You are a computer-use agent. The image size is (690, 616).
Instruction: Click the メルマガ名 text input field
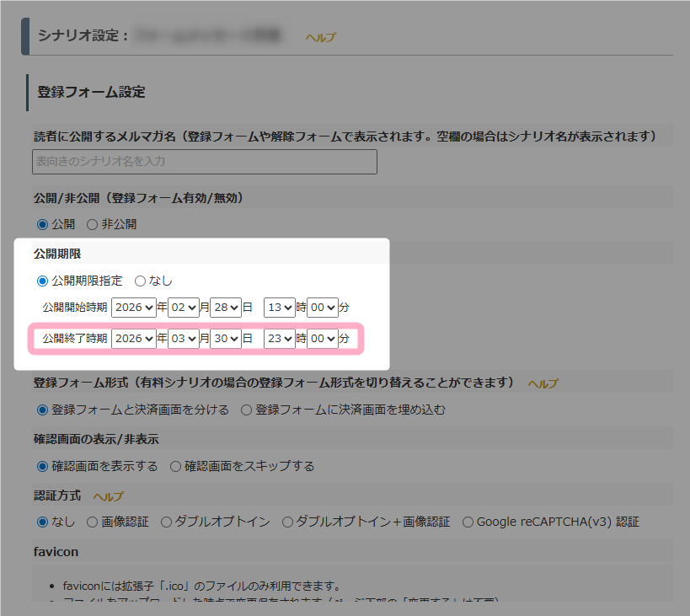coord(205,161)
